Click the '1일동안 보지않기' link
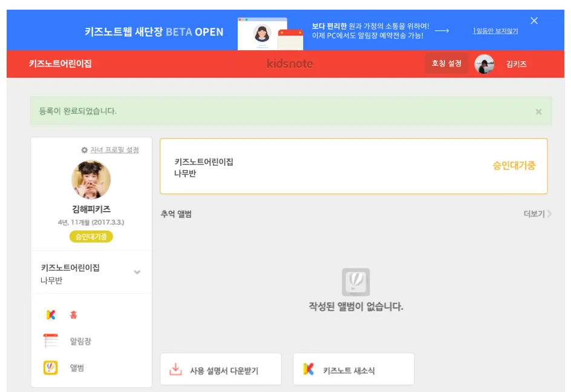The image size is (571, 392). (x=495, y=31)
